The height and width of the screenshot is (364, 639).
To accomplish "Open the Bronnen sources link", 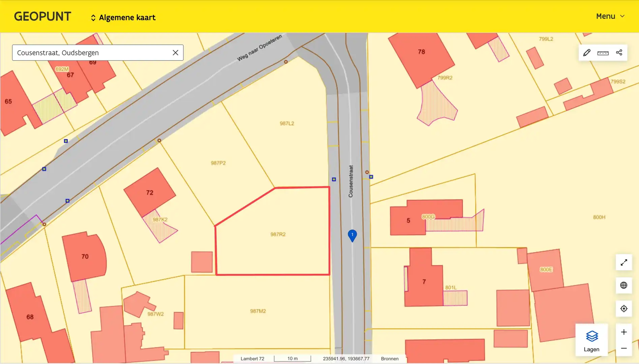I will click(x=390, y=359).
